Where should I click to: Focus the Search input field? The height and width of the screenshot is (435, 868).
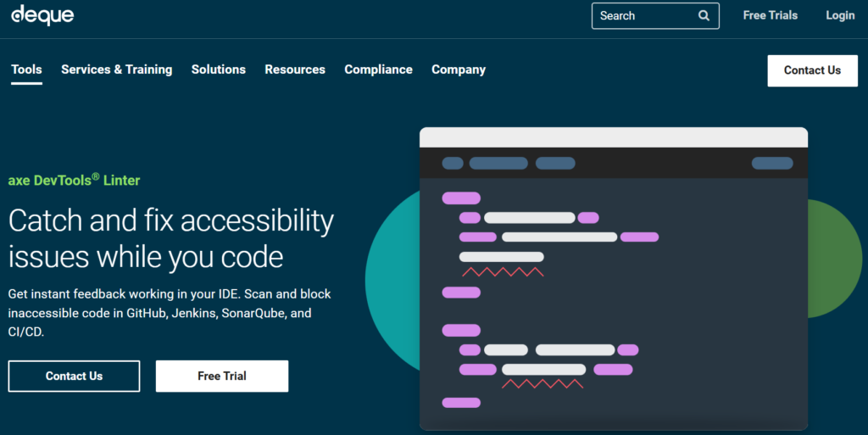655,15
